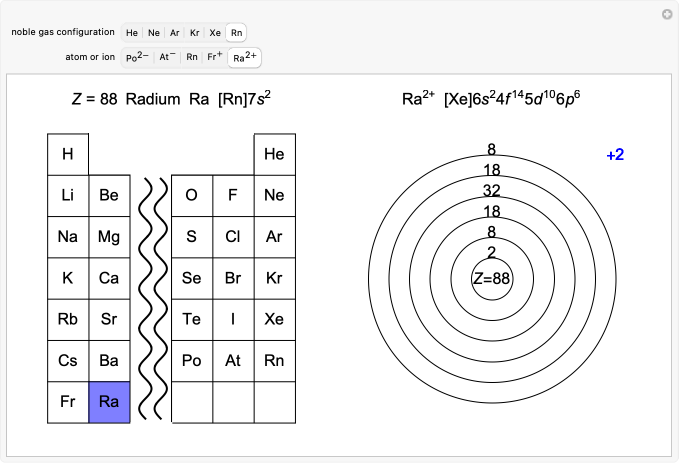The width and height of the screenshot is (679, 464).
Task: Click the H cell in periodic table
Action: (68, 154)
